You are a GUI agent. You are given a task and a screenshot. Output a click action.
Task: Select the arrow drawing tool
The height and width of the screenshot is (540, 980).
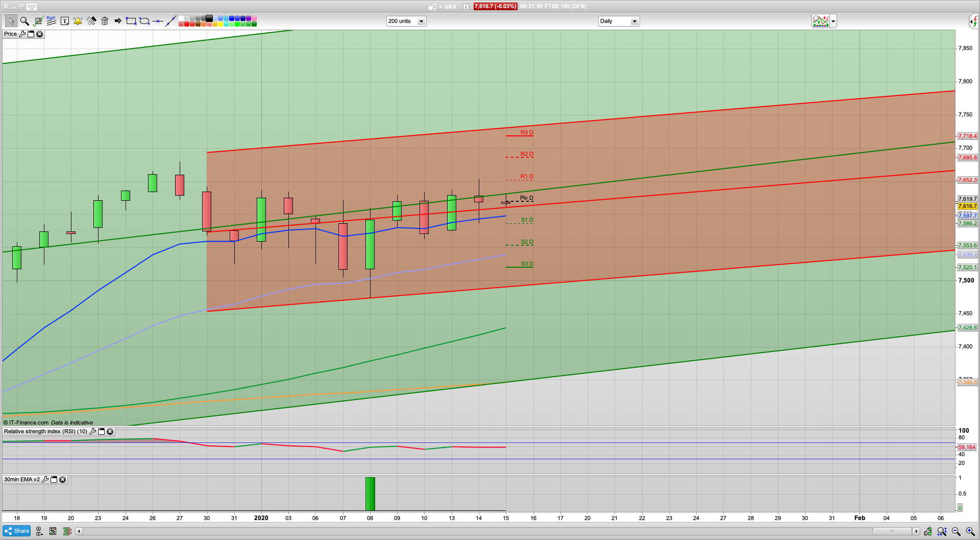pyautogui.click(x=118, y=21)
